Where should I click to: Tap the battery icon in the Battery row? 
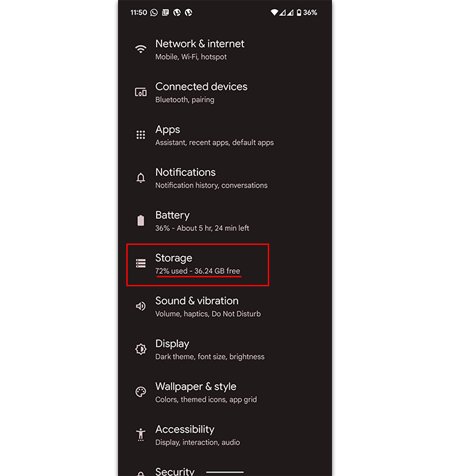click(141, 221)
